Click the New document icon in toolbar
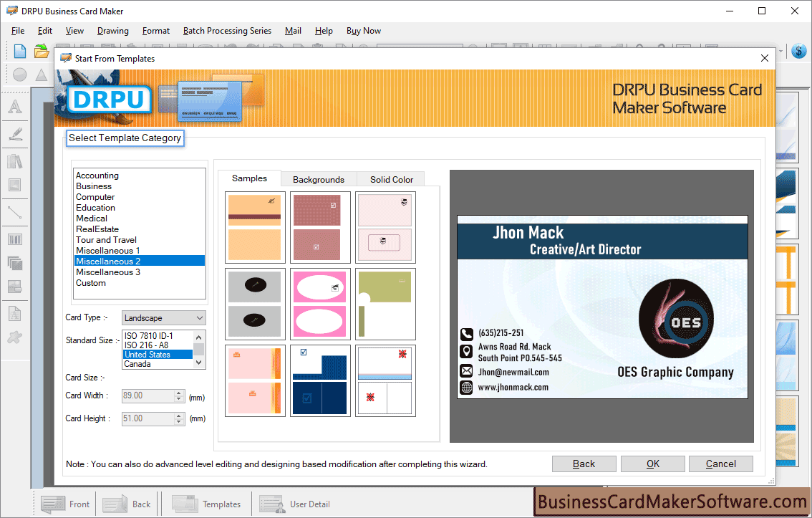This screenshot has width=812, height=518. [19, 52]
